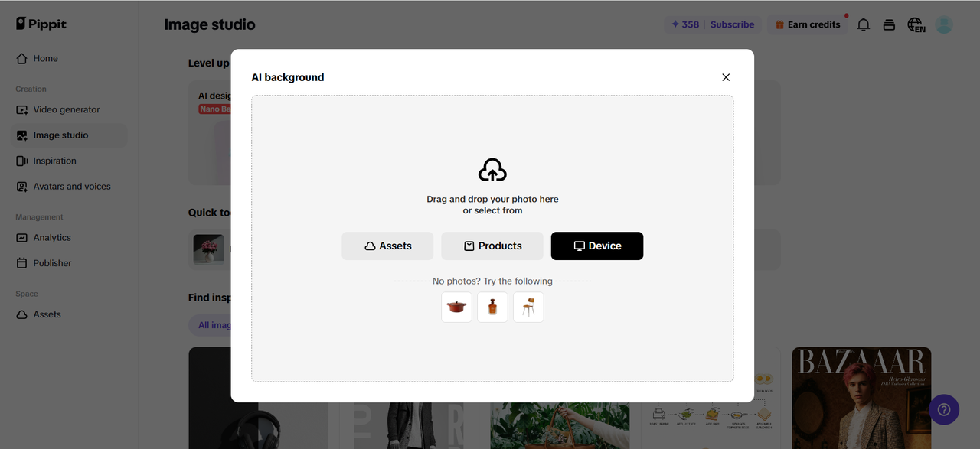
Task: Click the stacked cards icon in header
Action: (x=889, y=24)
